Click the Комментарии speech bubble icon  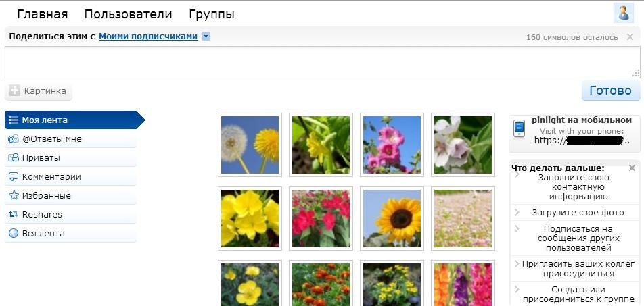(x=14, y=177)
